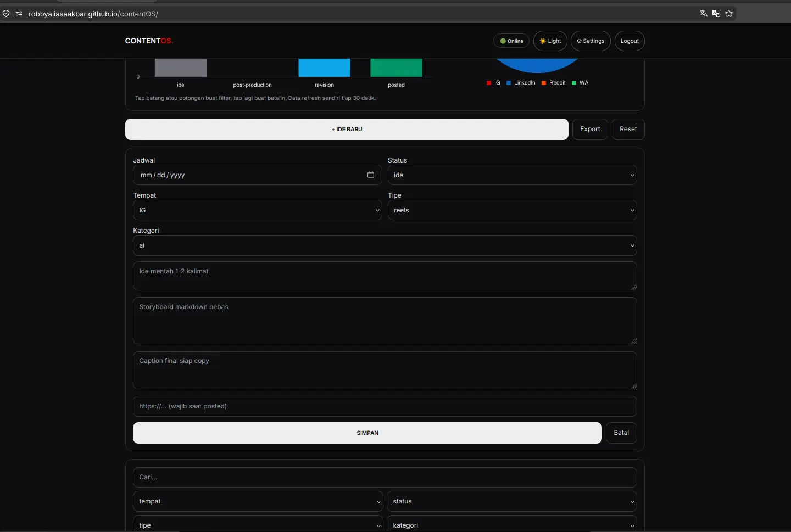Toggle the Online status indicator
Viewport: 791px width, 532px height.
coord(511,41)
